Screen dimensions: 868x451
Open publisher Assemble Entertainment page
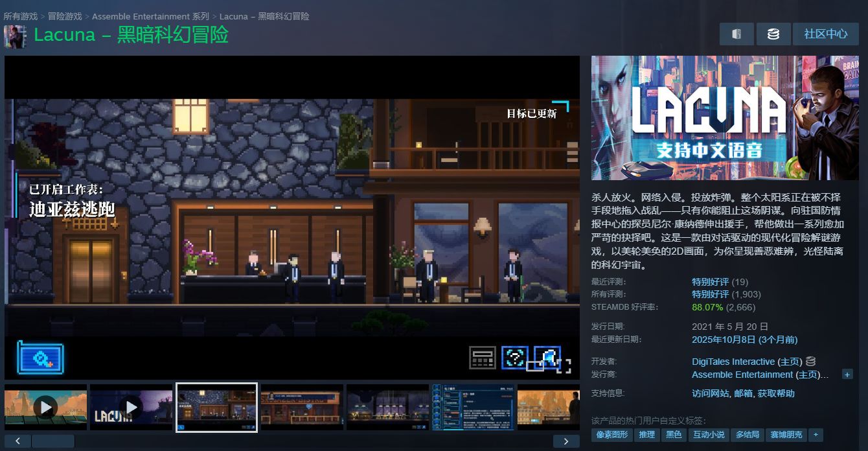[x=742, y=375]
